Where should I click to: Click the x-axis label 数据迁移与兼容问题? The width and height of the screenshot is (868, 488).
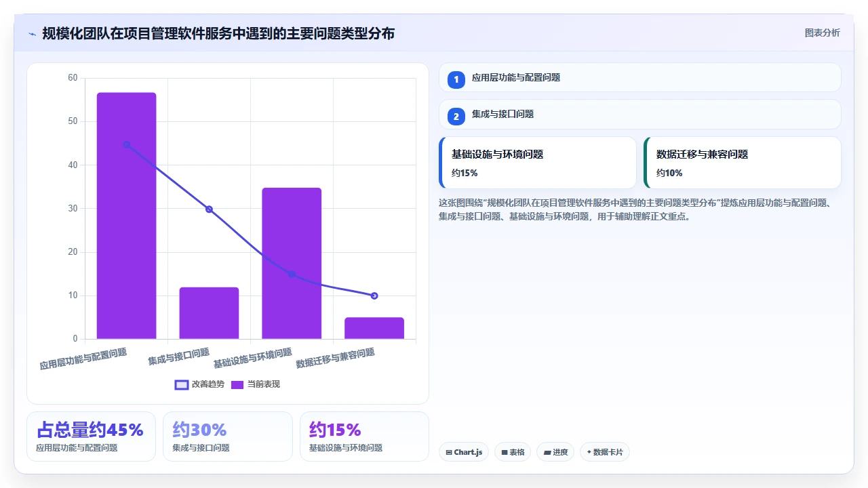[336, 359]
